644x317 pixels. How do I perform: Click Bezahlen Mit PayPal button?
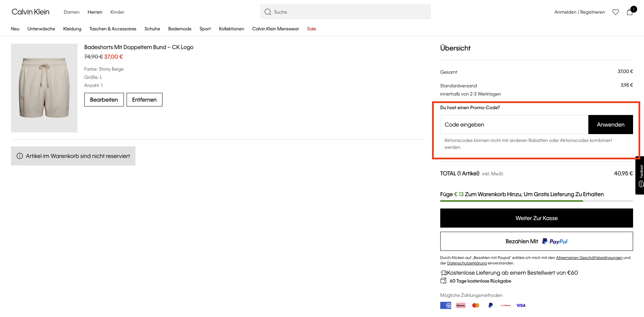coord(536,241)
